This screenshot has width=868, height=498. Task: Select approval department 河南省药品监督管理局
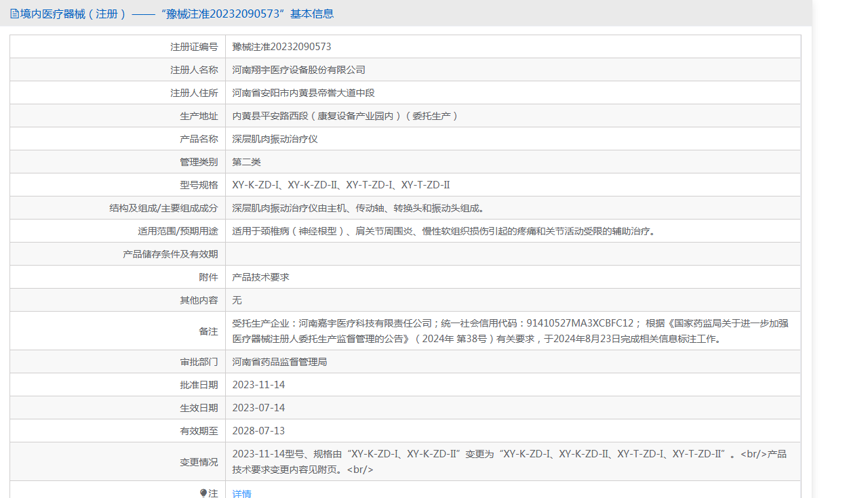tap(280, 362)
